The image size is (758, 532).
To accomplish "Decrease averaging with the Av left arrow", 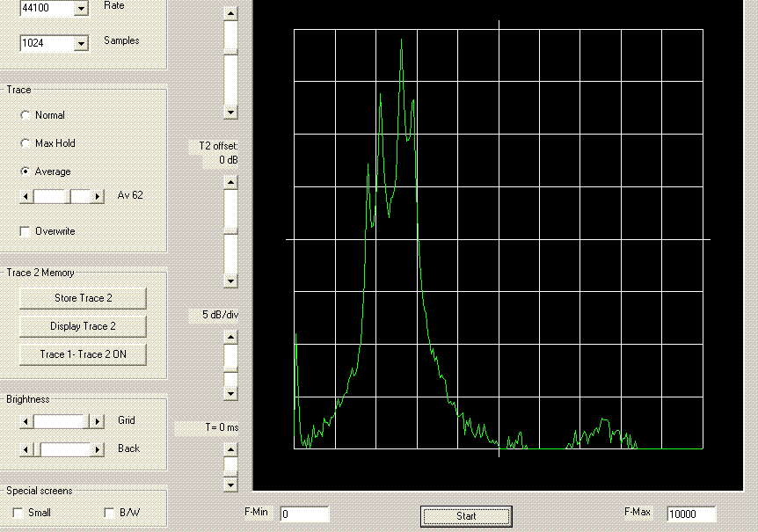I will [x=26, y=197].
